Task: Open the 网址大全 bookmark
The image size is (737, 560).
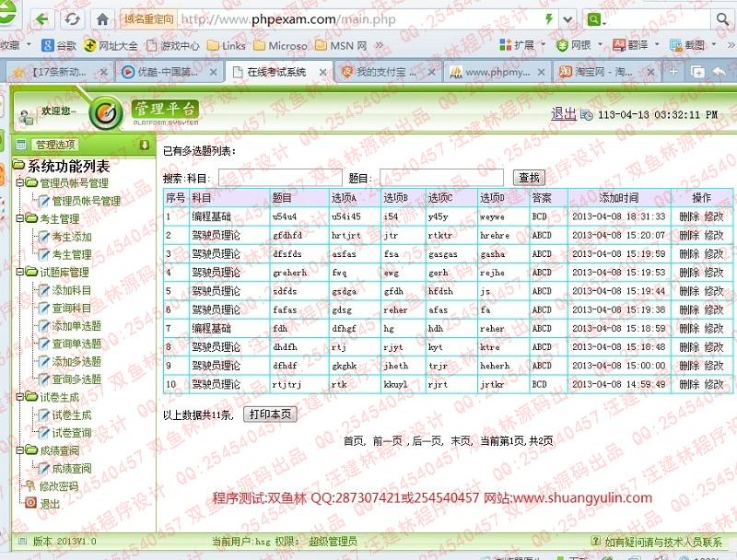Action: pos(111,45)
